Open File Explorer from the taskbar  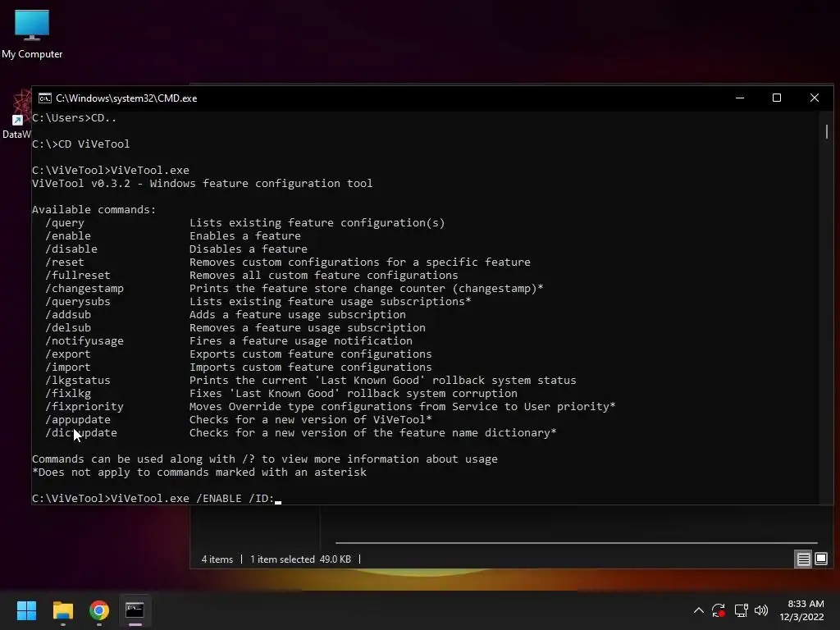coord(62,610)
